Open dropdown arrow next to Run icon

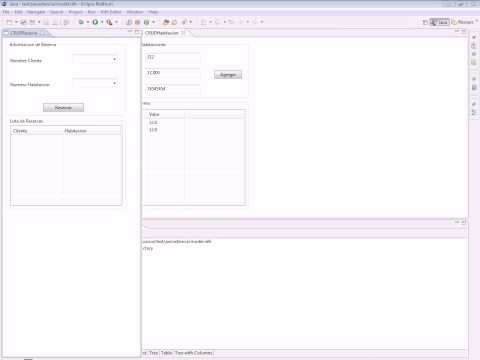pos(102,22)
